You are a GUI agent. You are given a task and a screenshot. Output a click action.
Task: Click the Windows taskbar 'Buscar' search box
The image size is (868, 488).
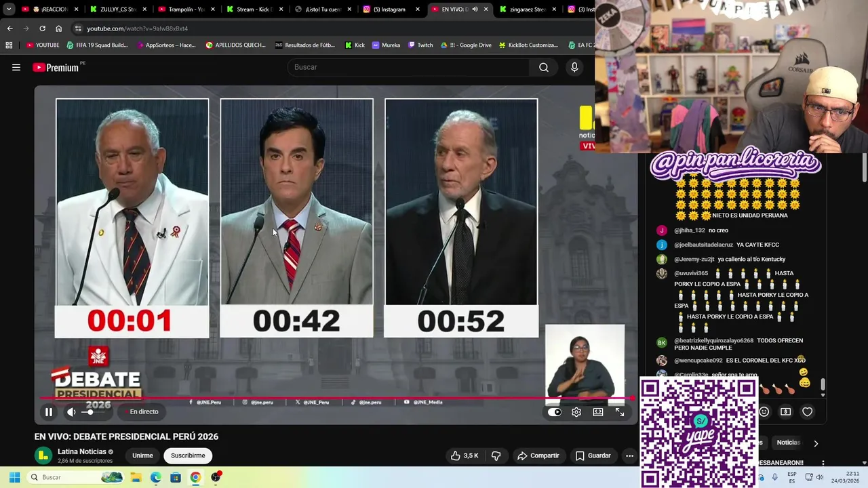tap(76, 477)
